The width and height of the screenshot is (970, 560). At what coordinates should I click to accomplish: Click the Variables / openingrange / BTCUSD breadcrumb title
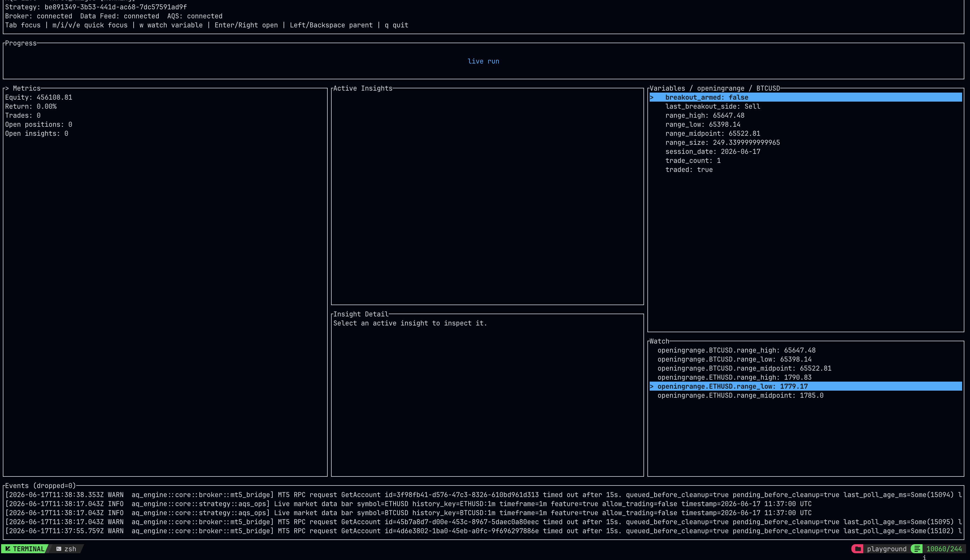click(x=715, y=88)
